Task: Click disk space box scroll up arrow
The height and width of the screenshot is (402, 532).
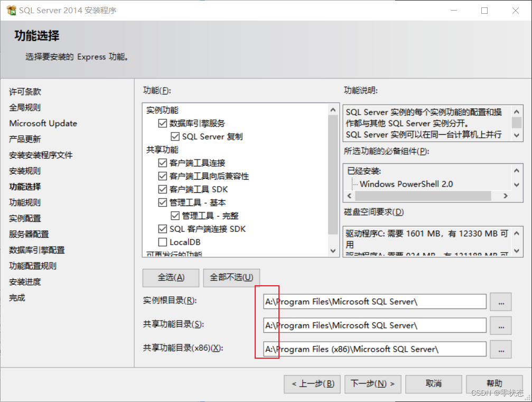Action: coord(516,233)
